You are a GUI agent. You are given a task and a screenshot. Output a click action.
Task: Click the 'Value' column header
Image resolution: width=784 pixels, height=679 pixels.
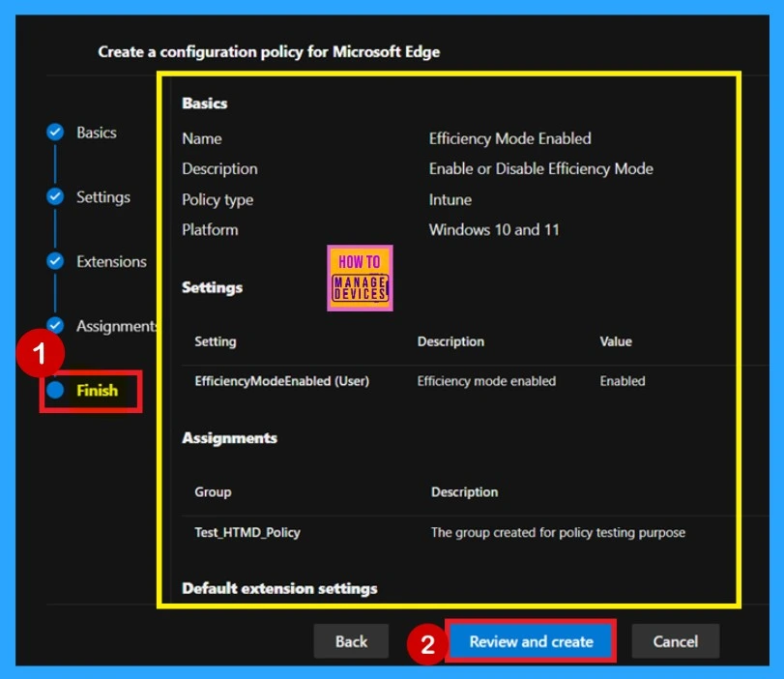(616, 341)
